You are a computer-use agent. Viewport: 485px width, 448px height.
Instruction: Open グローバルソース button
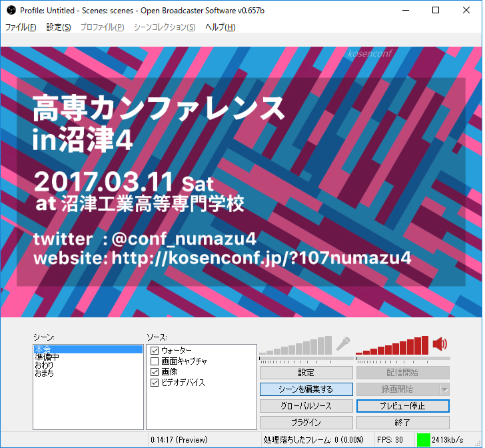coord(306,406)
